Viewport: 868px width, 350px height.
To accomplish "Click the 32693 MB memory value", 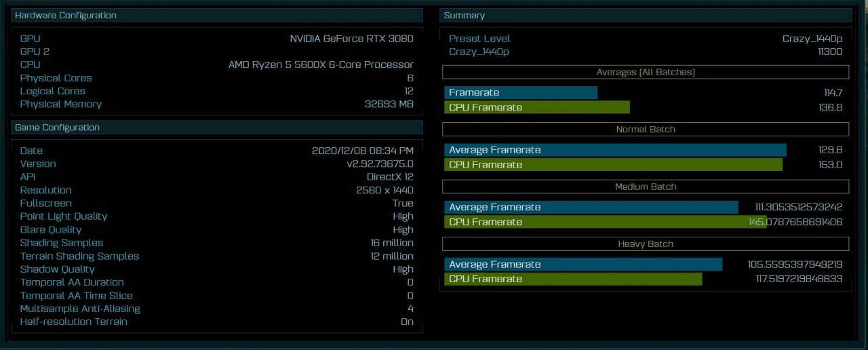I will (389, 104).
